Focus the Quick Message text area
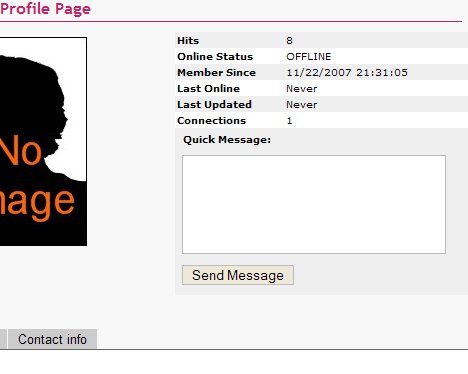468x374 pixels. (x=314, y=204)
